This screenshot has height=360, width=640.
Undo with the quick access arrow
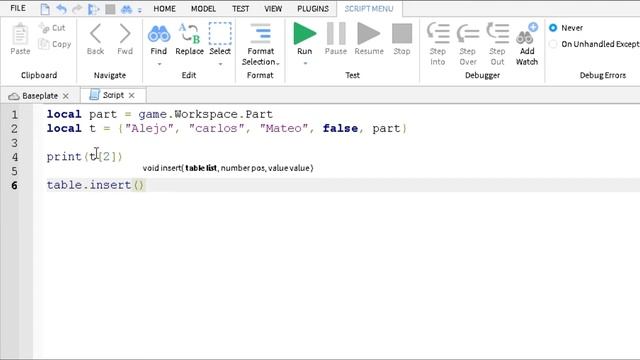pos(61,9)
